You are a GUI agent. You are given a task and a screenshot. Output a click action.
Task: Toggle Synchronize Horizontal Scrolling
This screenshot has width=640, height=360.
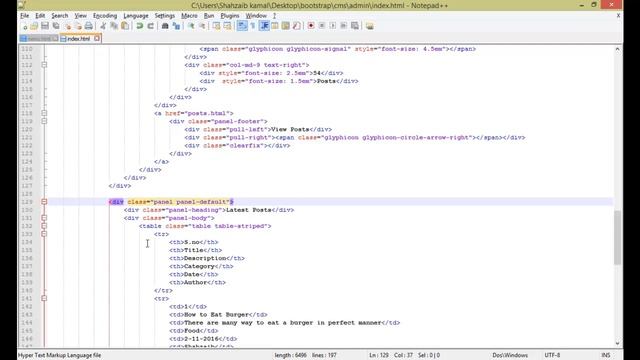(227, 26)
